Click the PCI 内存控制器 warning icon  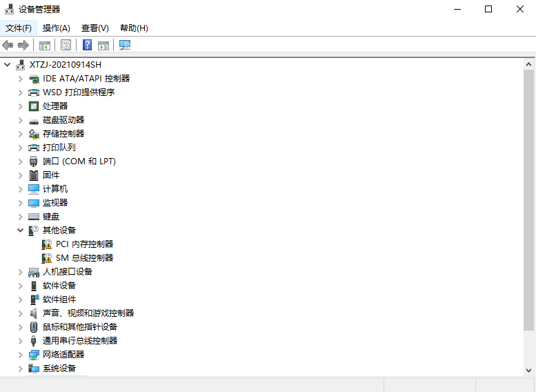point(47,244)
